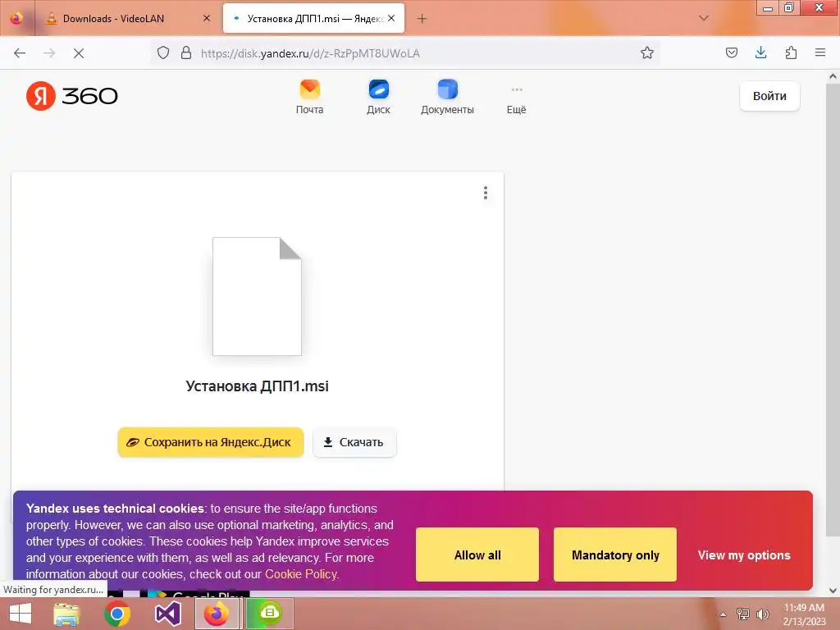This screenshot has height=630, width=840.
Task: Open a new browser tab
Action: tap(422, 19)
